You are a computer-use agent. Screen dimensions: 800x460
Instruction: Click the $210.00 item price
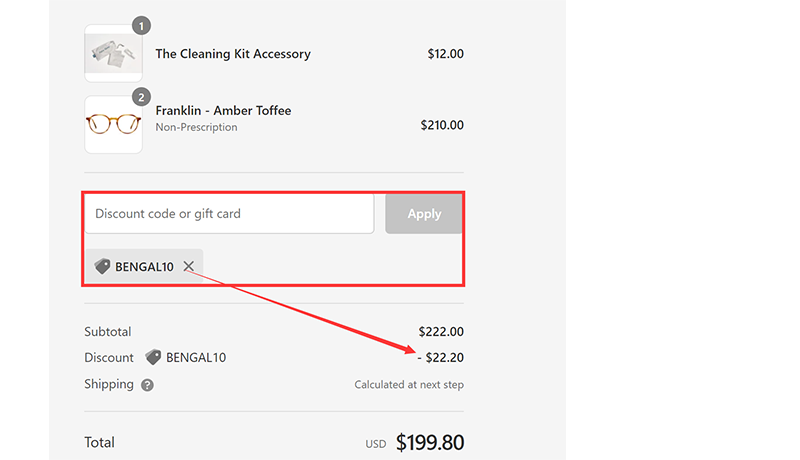coord(442,126)
